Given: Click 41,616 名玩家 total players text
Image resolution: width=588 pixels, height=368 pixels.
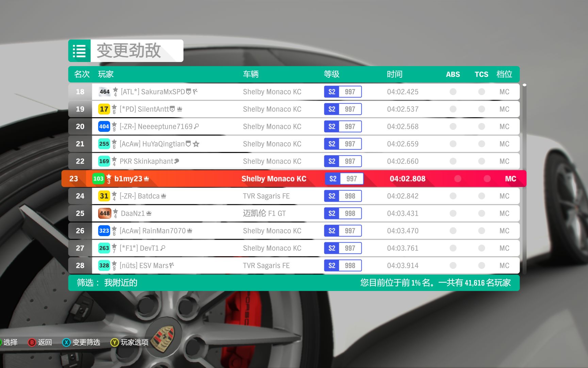Looking at the screenshot, I should [x=488, y=283].
